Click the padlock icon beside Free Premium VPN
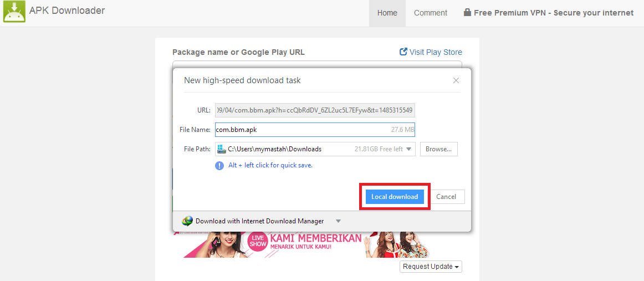The height and width of the screenshot is (281, 644). coord(467,12)
